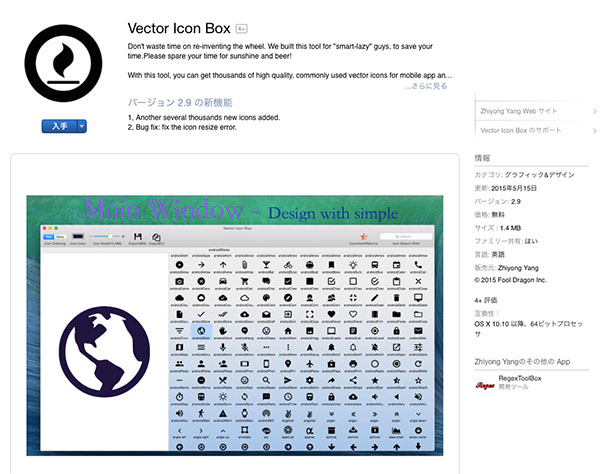Select the envelope mail icon
The width and height of the screenshot is (600, 474).
point(418,331)
